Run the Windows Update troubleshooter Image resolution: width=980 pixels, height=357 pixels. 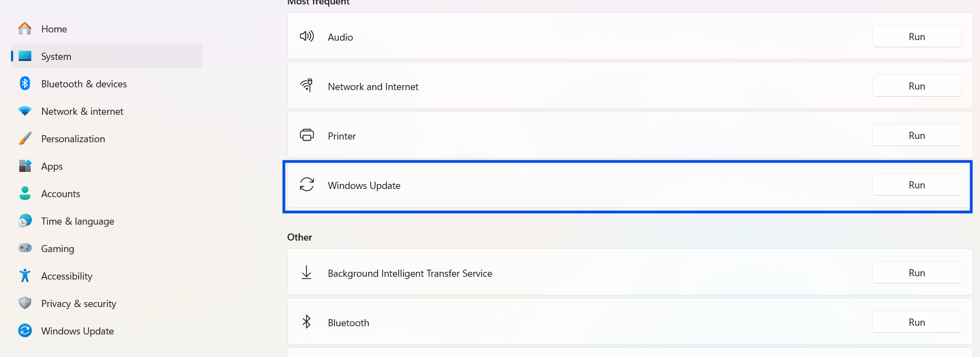pos(916,185)
